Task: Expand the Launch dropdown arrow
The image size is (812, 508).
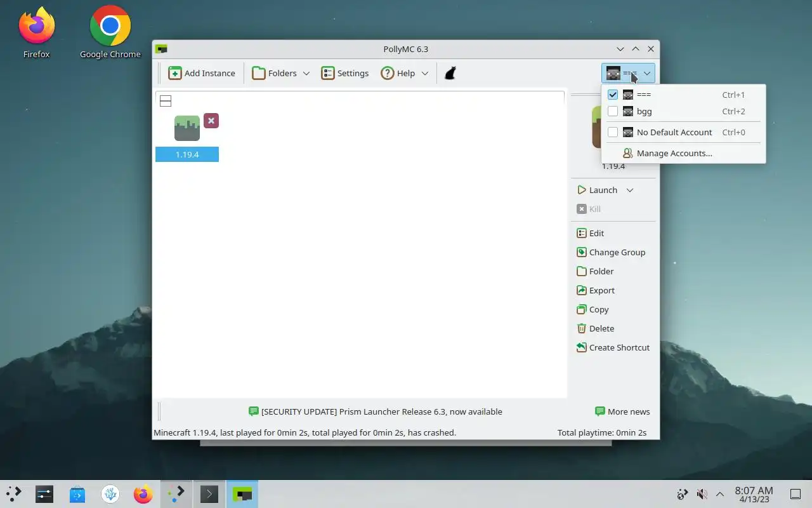Action: 630,190
